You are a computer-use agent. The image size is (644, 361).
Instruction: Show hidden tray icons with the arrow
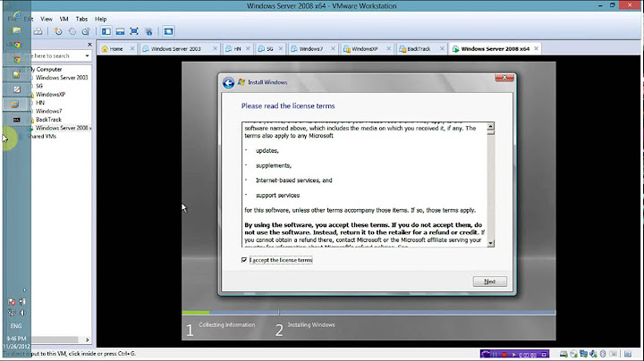point(24,290)
